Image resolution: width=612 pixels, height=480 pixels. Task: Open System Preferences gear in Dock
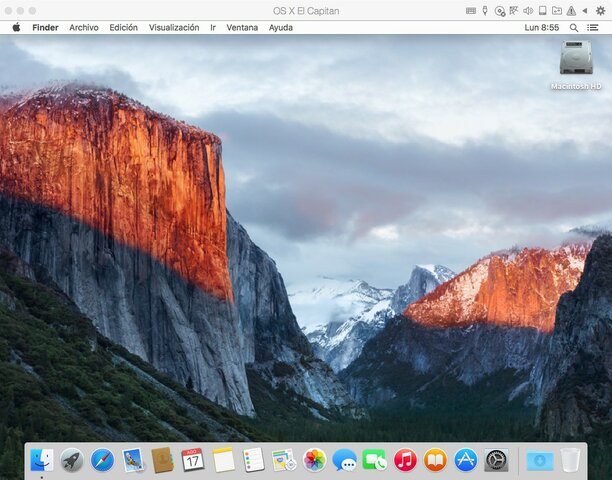496,460
